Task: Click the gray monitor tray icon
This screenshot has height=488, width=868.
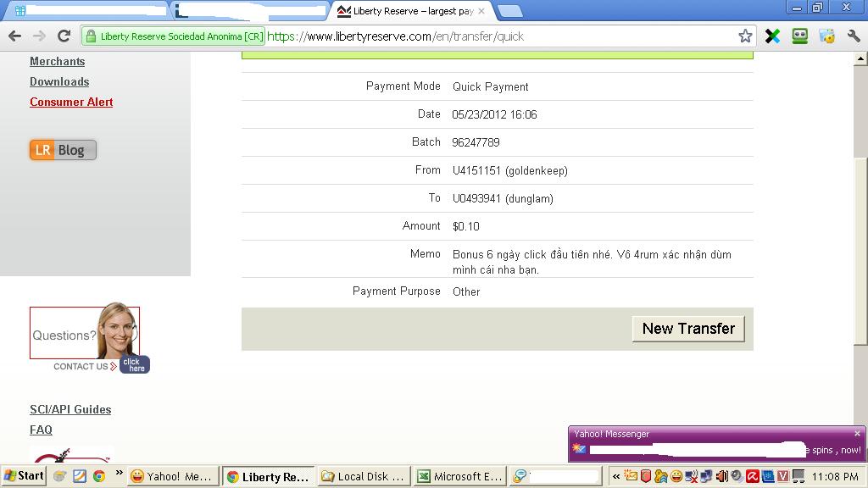Action: click(x=798, y=476)
